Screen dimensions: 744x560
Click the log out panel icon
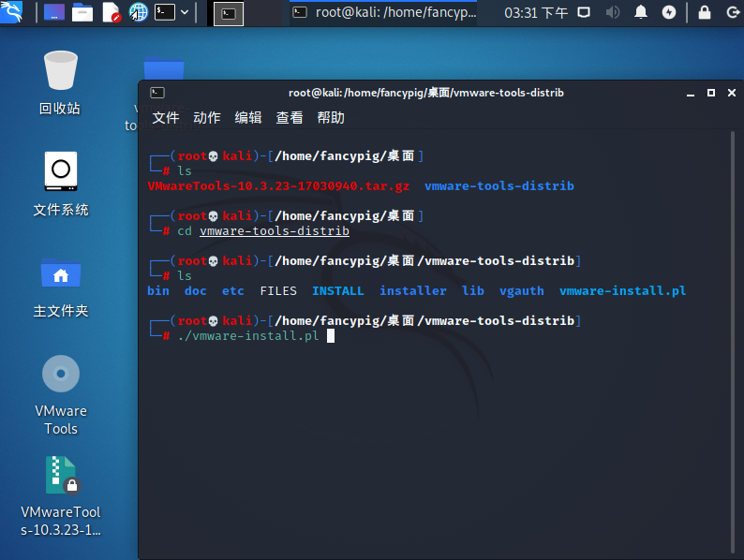coord(733,12)
